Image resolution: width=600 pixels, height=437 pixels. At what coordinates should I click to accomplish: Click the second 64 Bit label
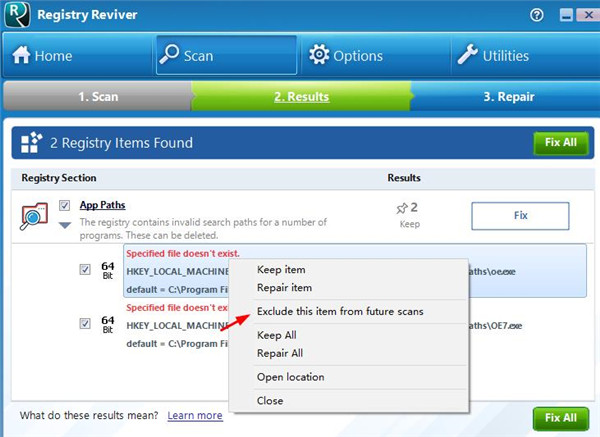pos(108,324)
